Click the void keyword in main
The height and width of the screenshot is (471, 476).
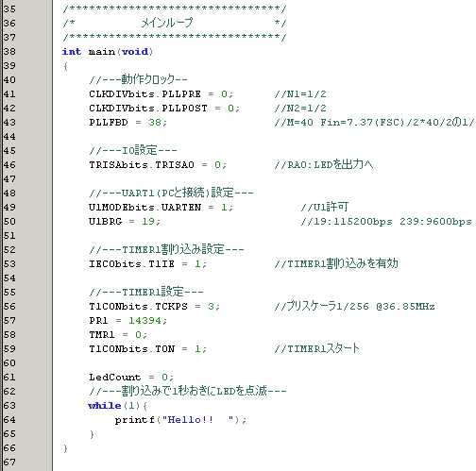(x=135, y=52)
